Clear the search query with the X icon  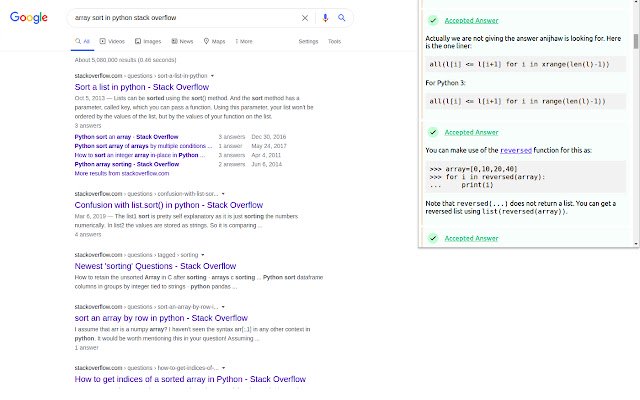pos(305,18)
